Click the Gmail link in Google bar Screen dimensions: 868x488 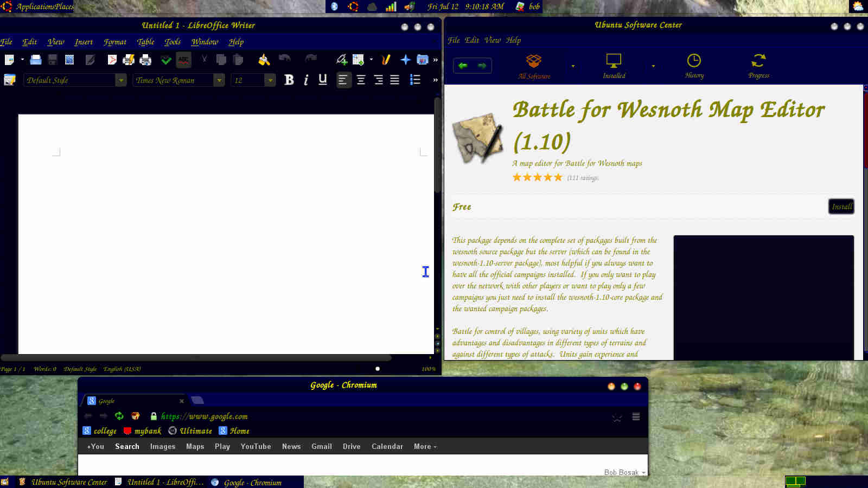[x=322, y=446]
